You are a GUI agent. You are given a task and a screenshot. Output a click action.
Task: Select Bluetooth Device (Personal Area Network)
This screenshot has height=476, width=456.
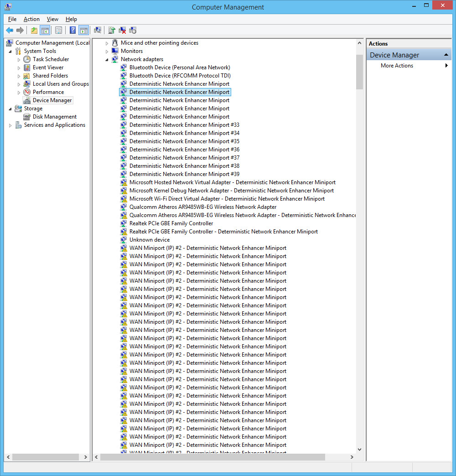pyautogui.click(x=180, y=67)
